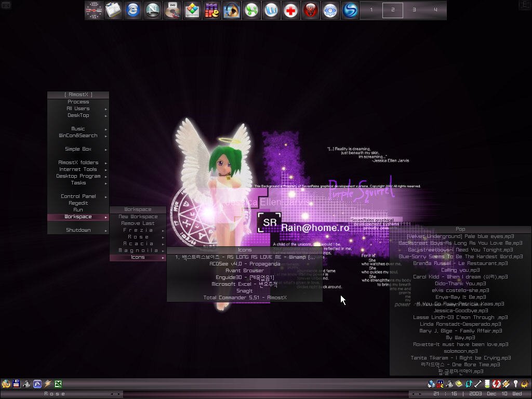532x399 pixels.
Task: Click left arrow next to the clock
Action: [413, 394]
